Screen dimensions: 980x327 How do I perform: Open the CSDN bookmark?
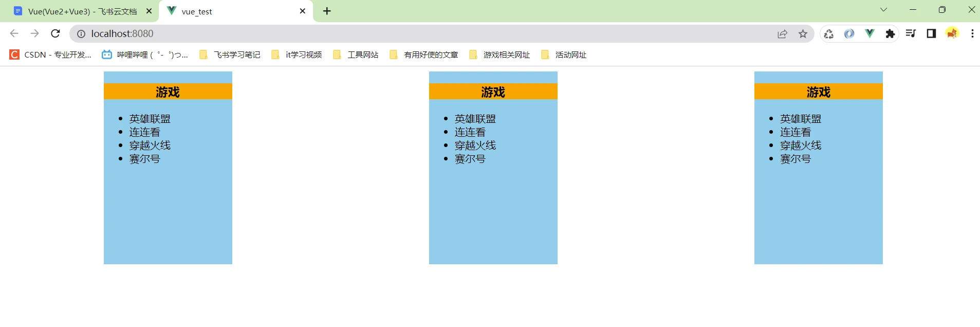pos(50,55)
